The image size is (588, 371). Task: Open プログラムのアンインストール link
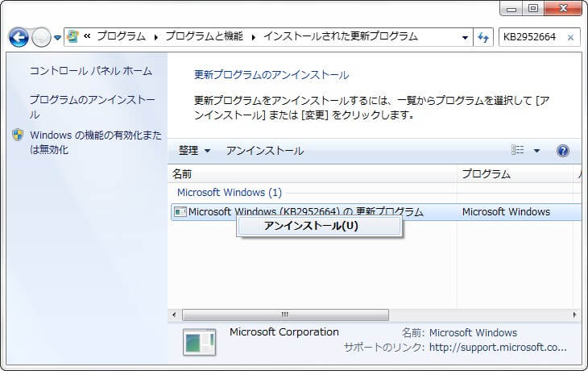pos(93,106)
